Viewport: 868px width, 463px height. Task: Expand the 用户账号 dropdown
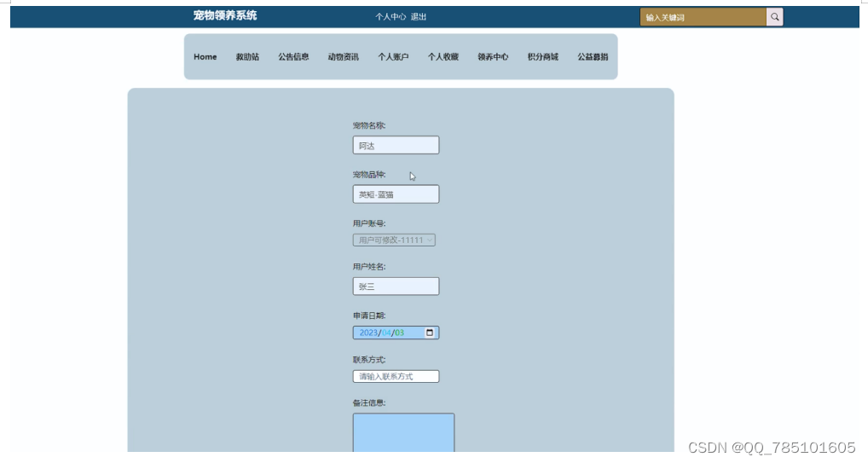[395, 240]
